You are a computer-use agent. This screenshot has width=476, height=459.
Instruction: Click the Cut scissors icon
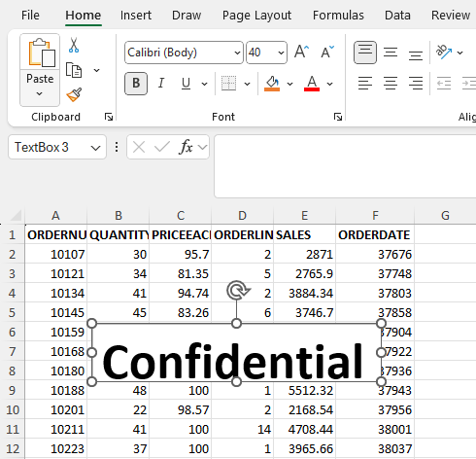coord(74,45)
